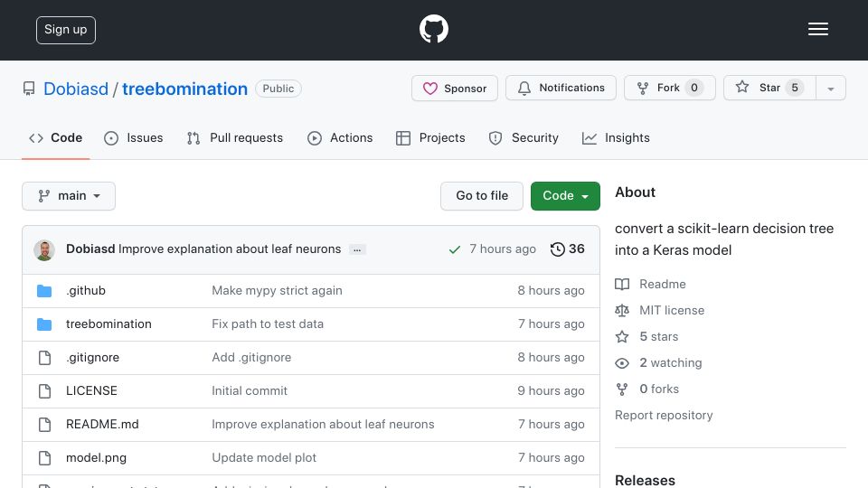Open the treebomination repository title link
This screenshot has height=488, width=868.
(x=184, y=89)
